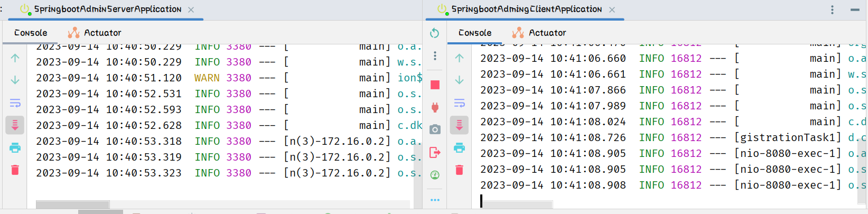This screenshot has height=214, width=868.
Task: Toggle scroll to end in the server console
Action: tap(15, 125)
